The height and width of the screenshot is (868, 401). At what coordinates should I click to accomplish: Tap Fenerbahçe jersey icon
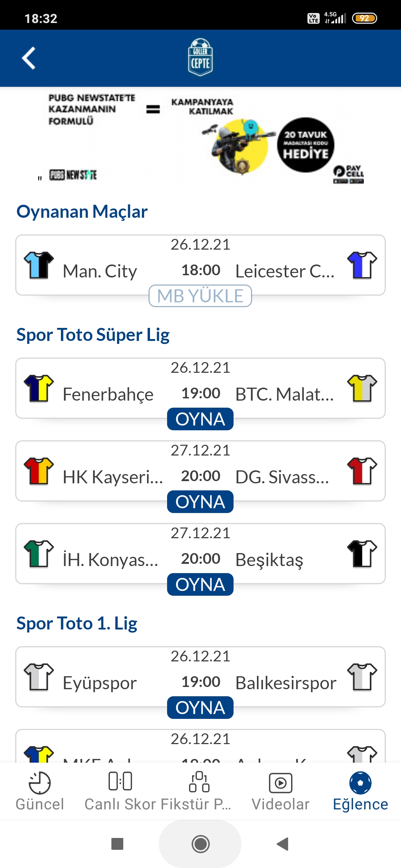(x=39, y=388)
